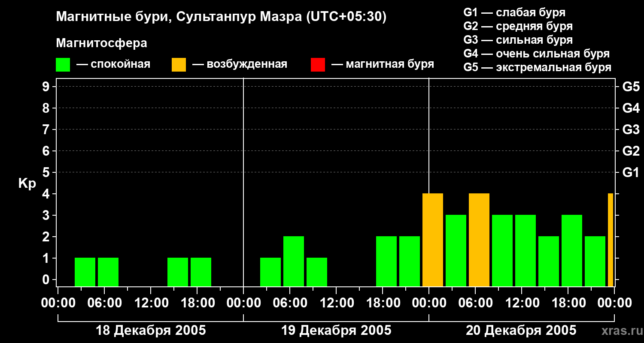Viewport: 644px width, 343px height.
Task: Click the thin orange bar at the chart's end
Action: pyautogui.click(x=611, y=240)
